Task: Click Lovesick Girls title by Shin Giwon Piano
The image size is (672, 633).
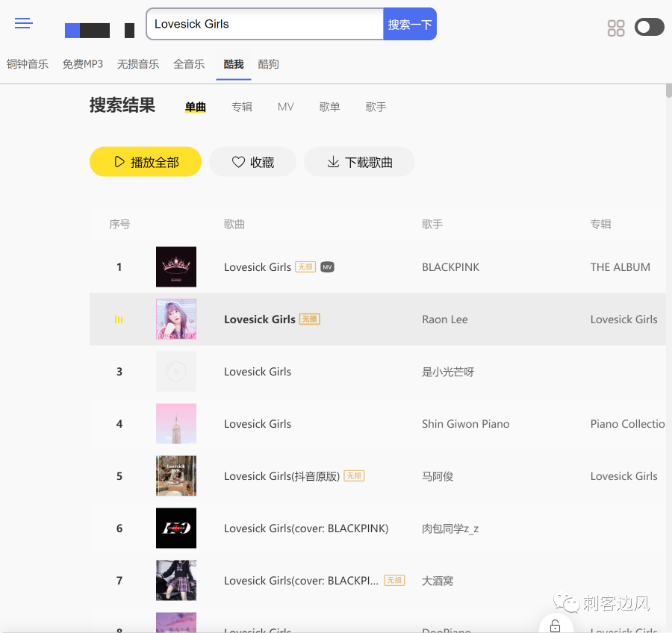Action: tap(258, 424)
